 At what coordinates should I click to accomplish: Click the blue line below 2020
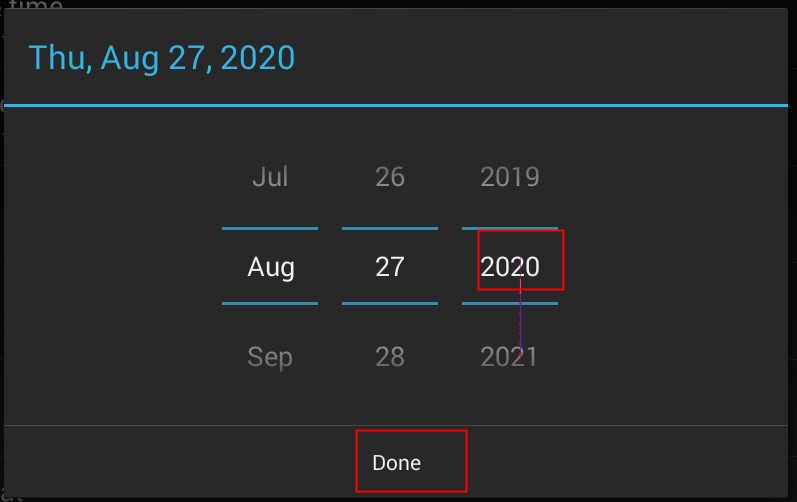point(510,302)
